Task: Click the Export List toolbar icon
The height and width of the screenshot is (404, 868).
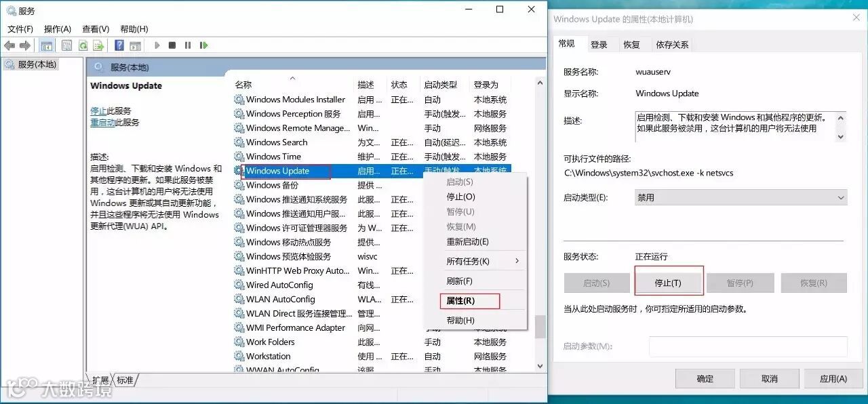Action: pos(98,45)
